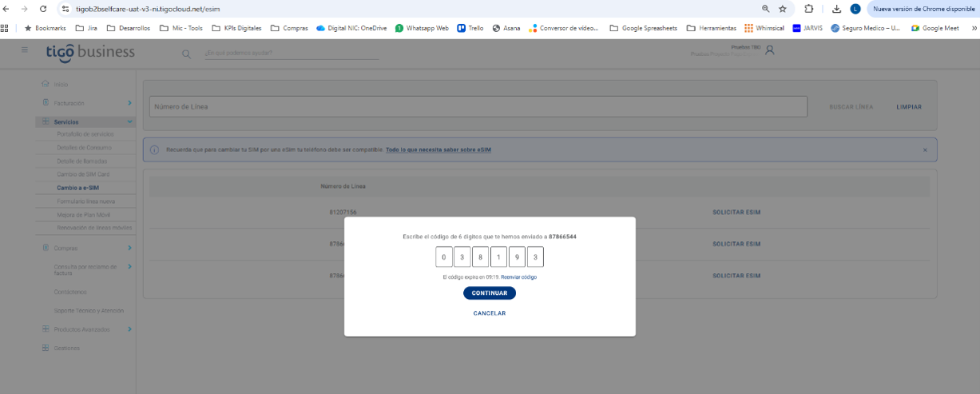
Task: Open the Google Spreasheets bookmarks folder
Action: click(643, 28)
